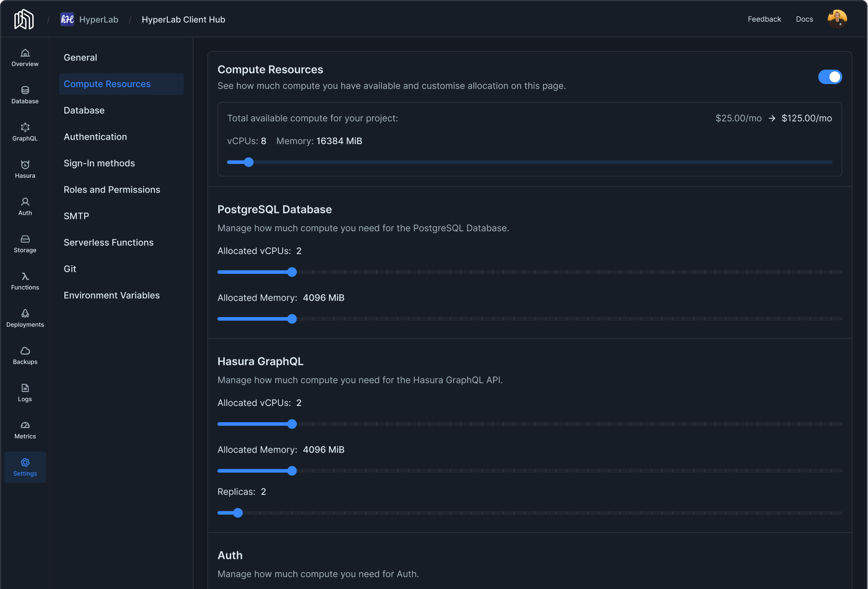This screenshot has width=868, height=589.
Task: Disable the Compute Resources toggle switch
Action: click(830, 77)
